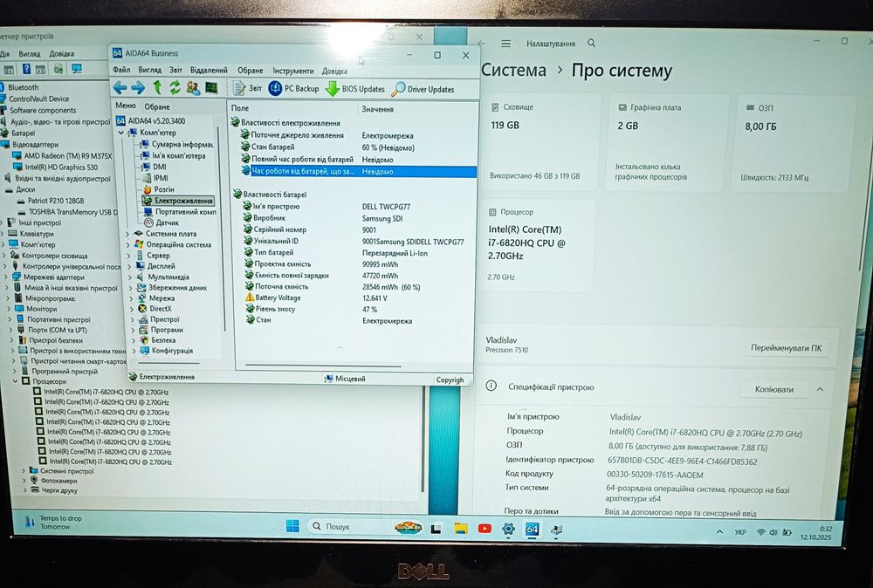This screenshot has height=588, width=873.
Task: Open the Windows Start button
Action: coord(292,526)
